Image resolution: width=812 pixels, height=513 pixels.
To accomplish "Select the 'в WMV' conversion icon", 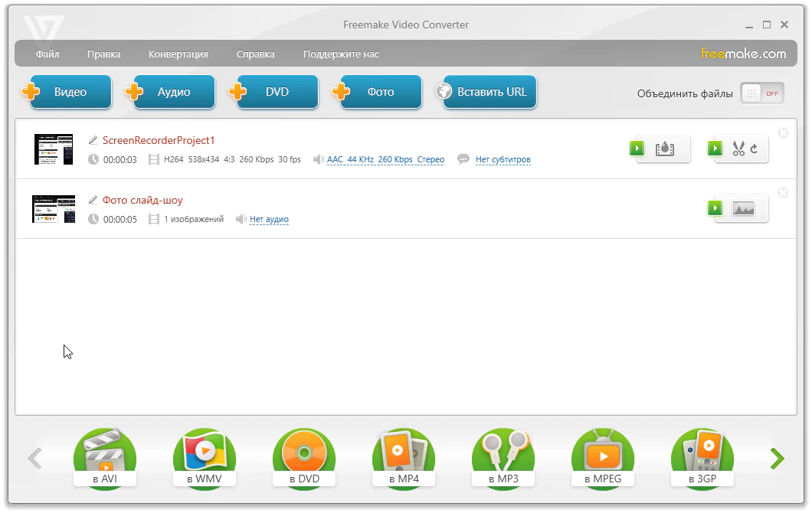I will [x=204, y=458].
